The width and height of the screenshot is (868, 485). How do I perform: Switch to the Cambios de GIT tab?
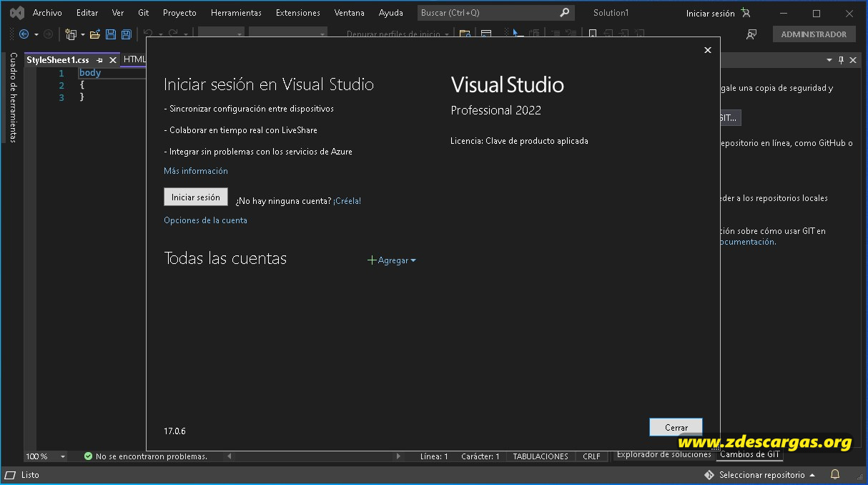click(750, 454)
